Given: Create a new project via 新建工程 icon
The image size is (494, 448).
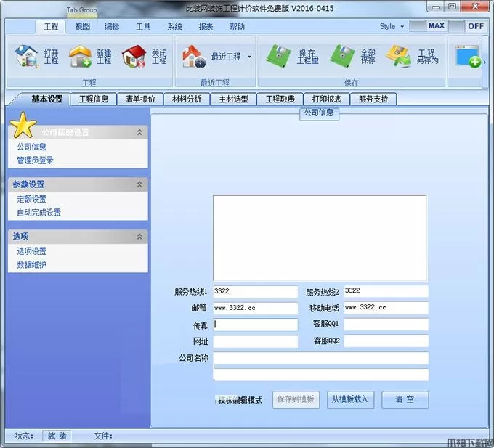Looking at the screenshot, I should pyautogui.click(x=80, y=57).
